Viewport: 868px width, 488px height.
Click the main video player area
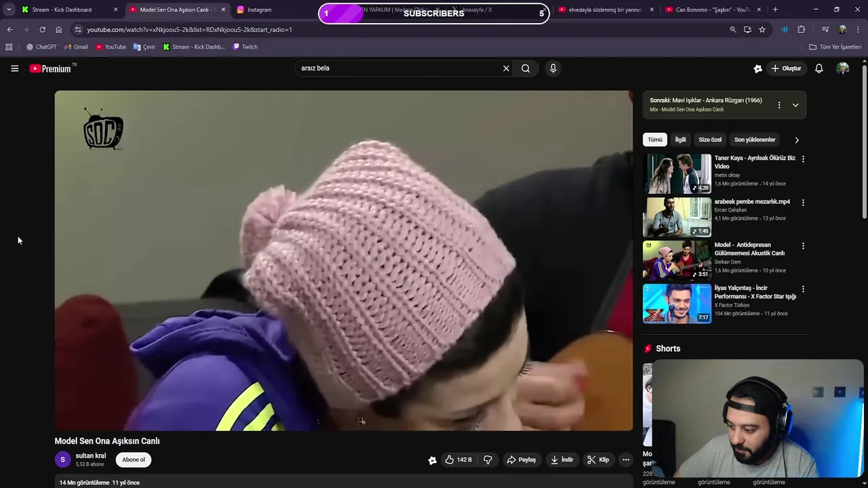[x=344, y=261]
